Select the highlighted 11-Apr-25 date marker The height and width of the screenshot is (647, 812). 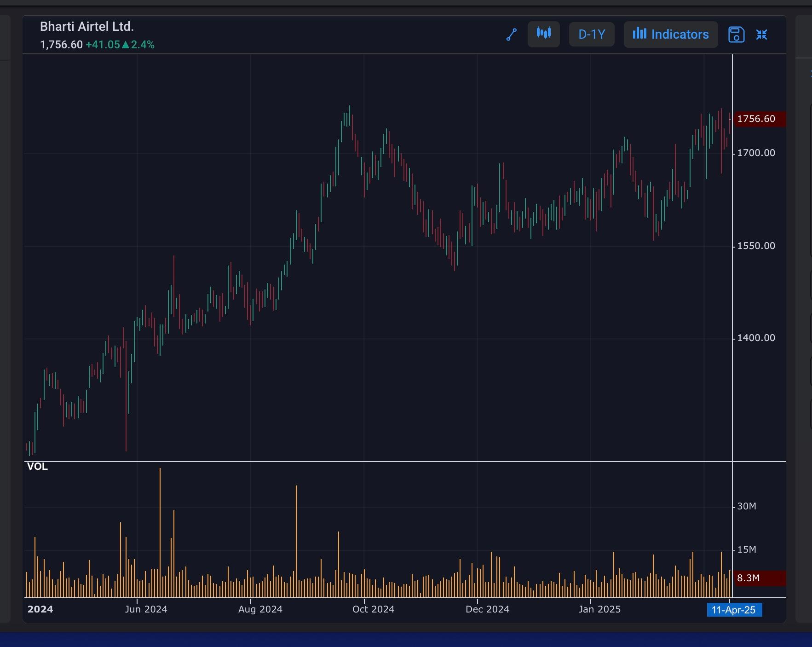coord(734,610)
